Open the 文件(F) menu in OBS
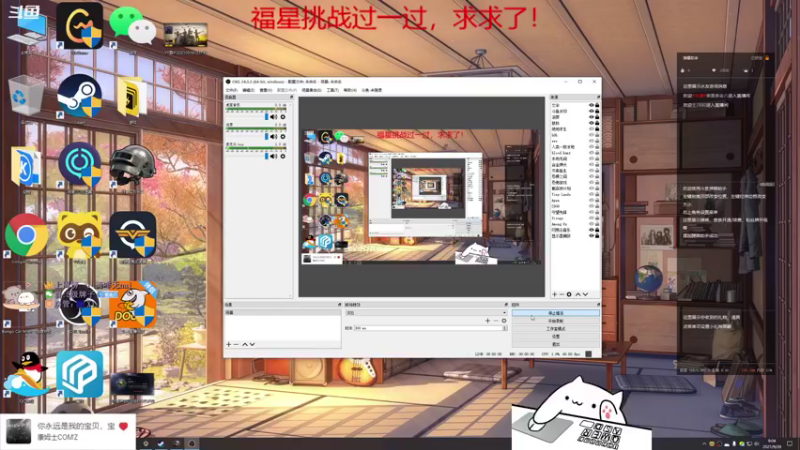Image resolution: width=800 pixels, height=450 pixels. [232, 90]
